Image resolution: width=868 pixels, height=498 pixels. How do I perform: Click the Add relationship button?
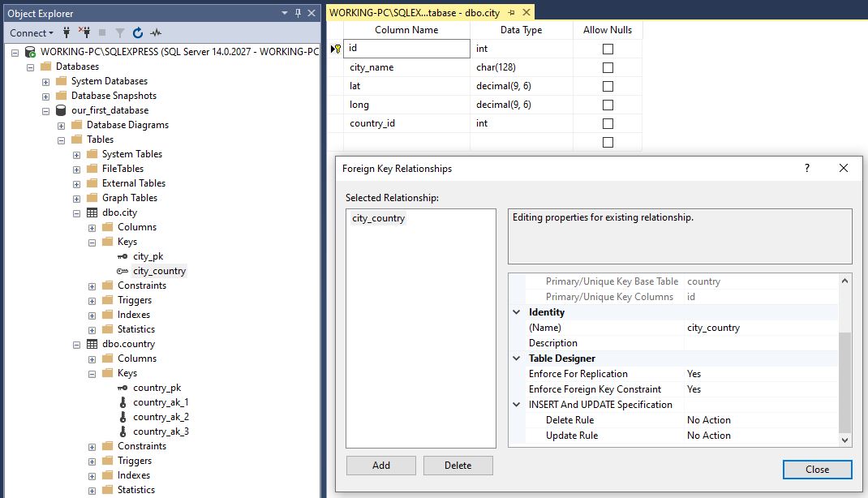[380, 466]
